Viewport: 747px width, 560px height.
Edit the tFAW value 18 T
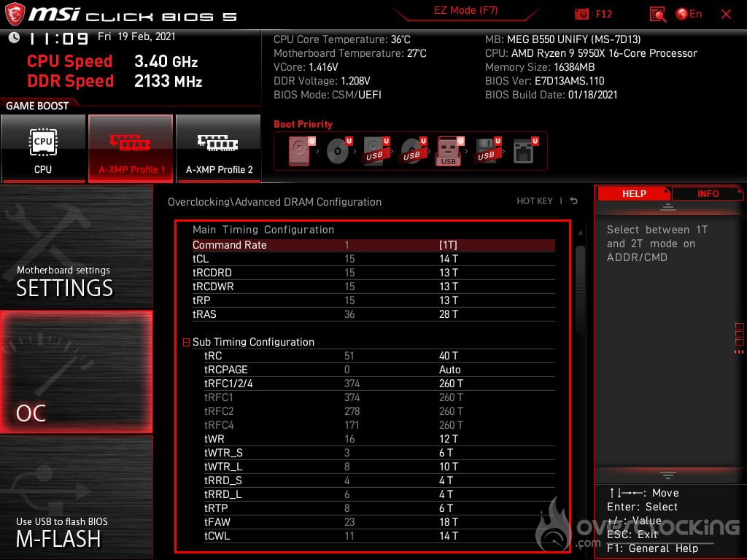click(449, 521)
